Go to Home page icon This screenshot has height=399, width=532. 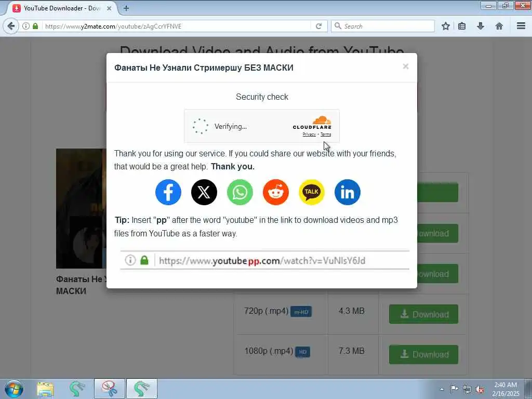tap(499, 26)
